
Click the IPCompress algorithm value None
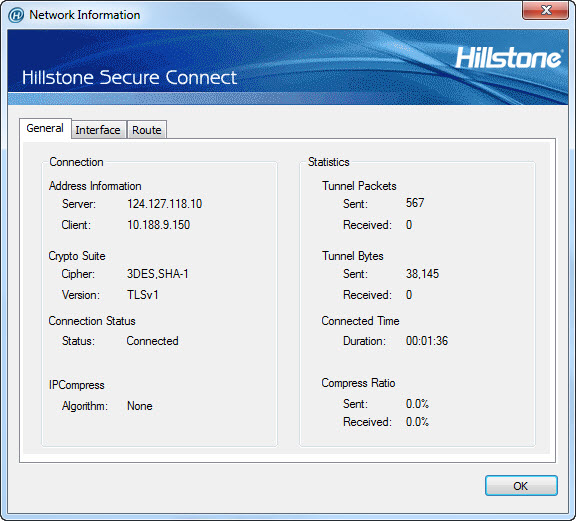pyautogui.click(x=140, y=406)
